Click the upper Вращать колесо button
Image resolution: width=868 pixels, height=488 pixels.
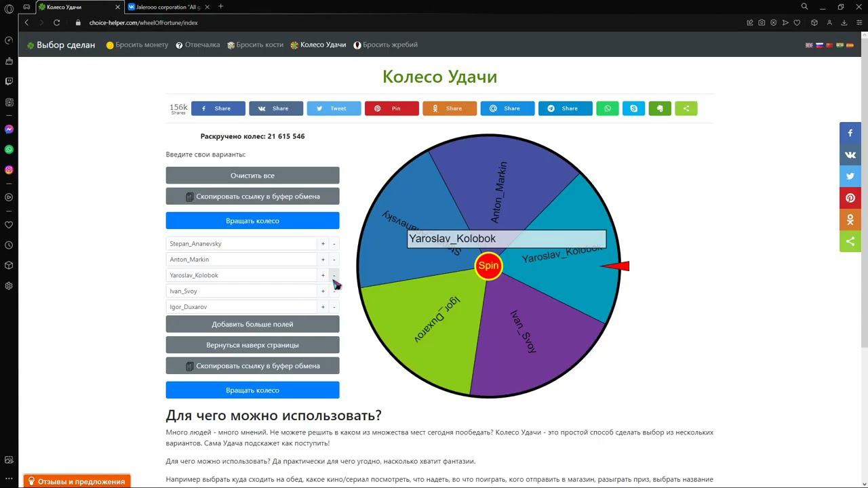252,221
